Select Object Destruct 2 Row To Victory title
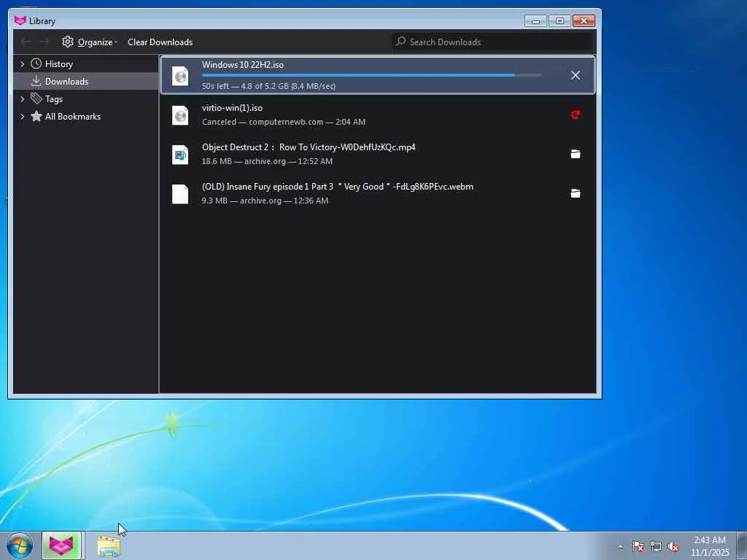Image resolution: width=747 pixels, height=560 pixels. 309,147
